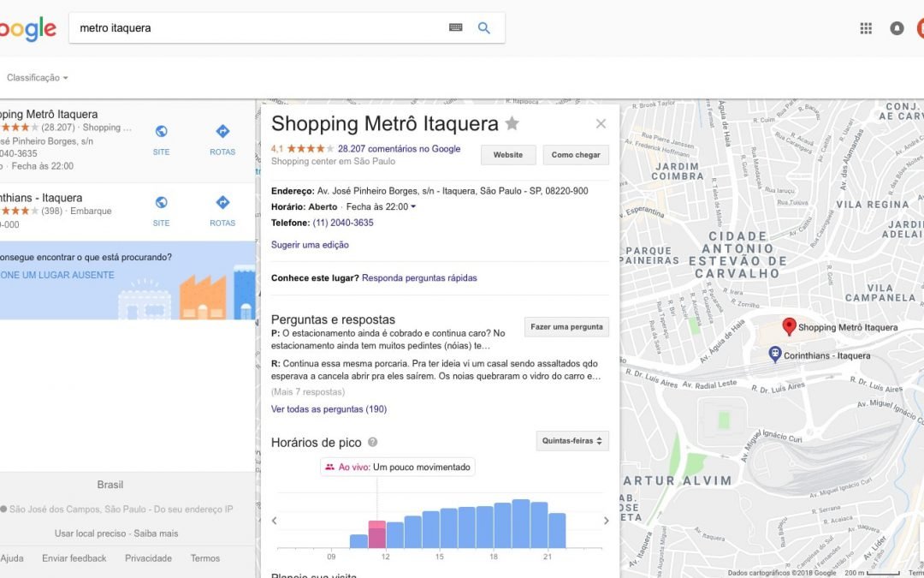
Task: Click the search magnifier icon
Action: tap(483, 27)
